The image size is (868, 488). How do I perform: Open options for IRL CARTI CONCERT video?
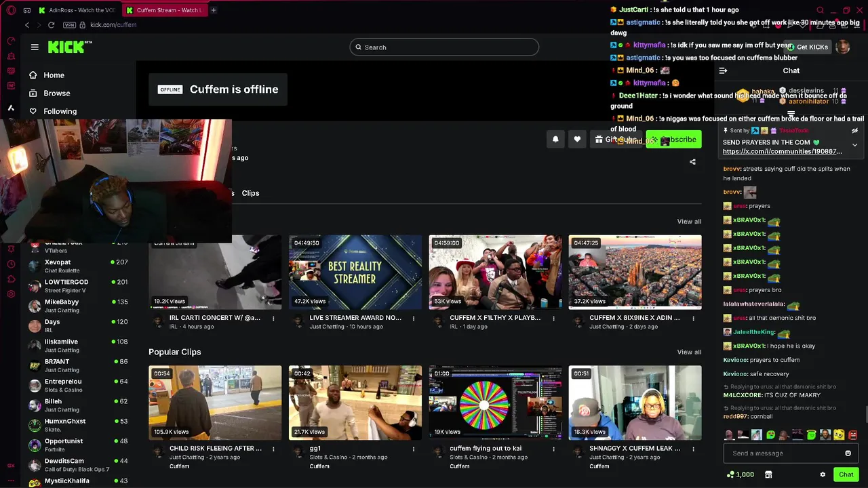(273, 318)
